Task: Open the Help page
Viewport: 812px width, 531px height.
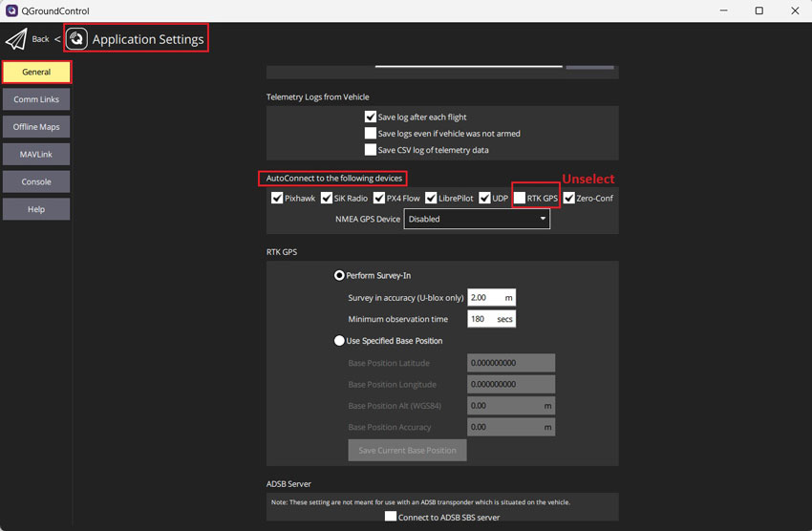Action: tap(36, 209)
